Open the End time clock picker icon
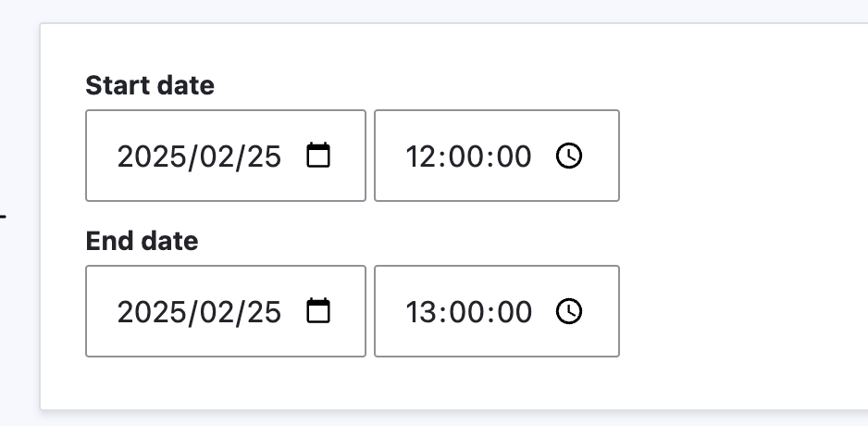The width and height of the screenshot is (868, 426). (569, 311)
